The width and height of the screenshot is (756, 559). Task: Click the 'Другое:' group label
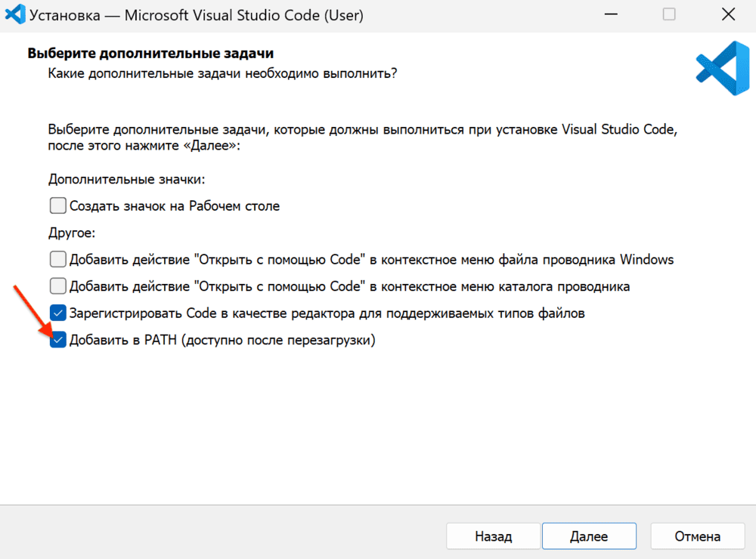tap(72, 233)
